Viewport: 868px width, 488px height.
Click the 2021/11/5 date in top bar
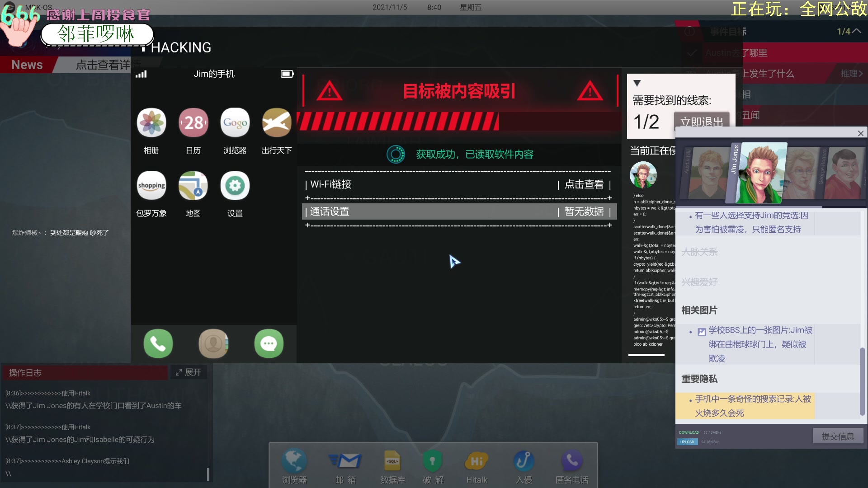tap(390, 7)
